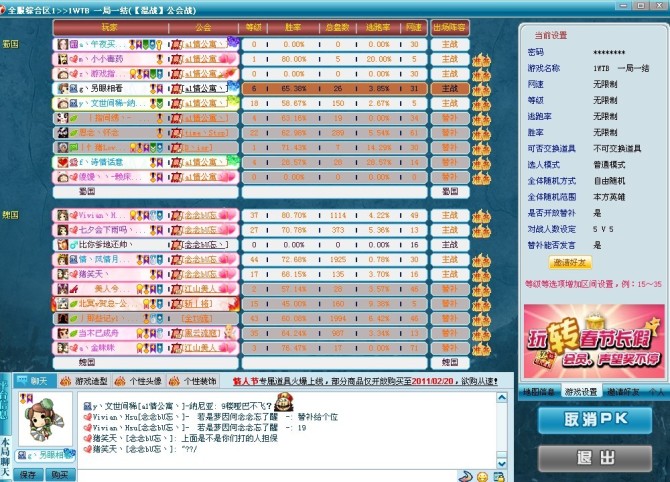Switch to the 个性装饰 tab

point(193,381)
